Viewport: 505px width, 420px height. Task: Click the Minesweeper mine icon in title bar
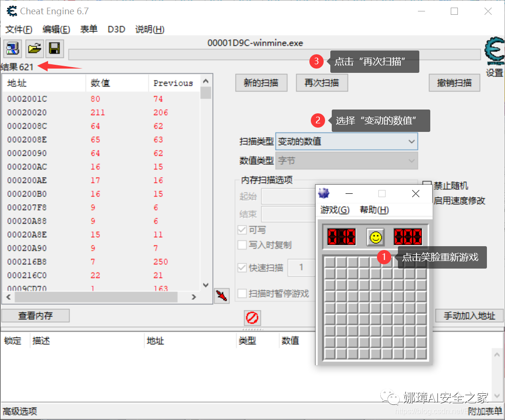324,193
